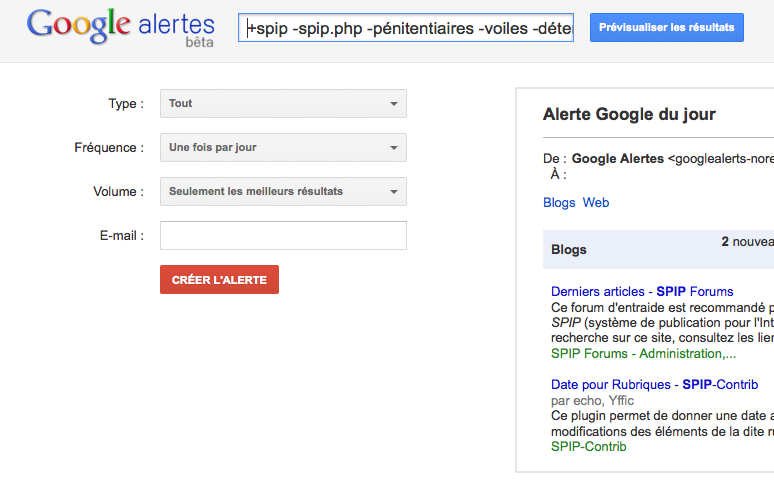Click green SPIP Forums - Administration text

pos(643,354)
